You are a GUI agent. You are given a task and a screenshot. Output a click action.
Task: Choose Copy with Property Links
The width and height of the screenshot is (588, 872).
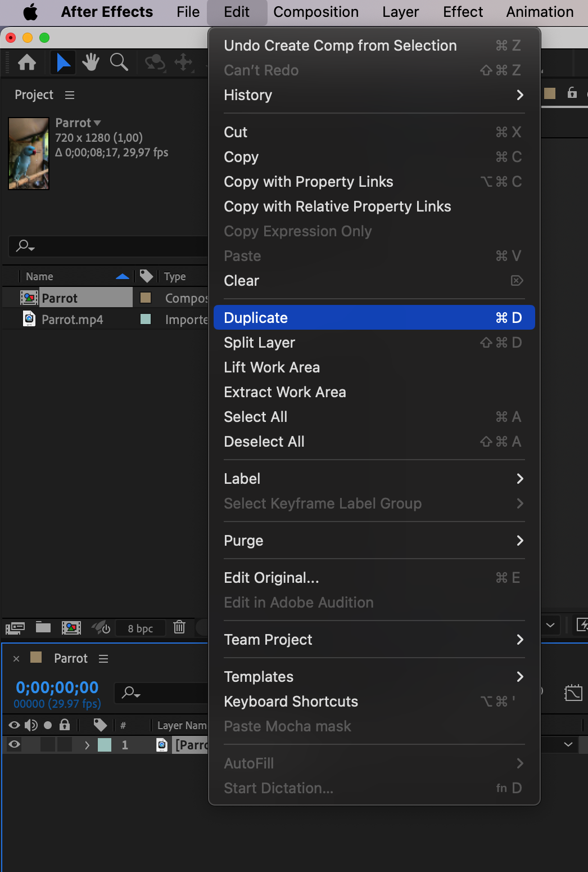[x=374, y=182]
